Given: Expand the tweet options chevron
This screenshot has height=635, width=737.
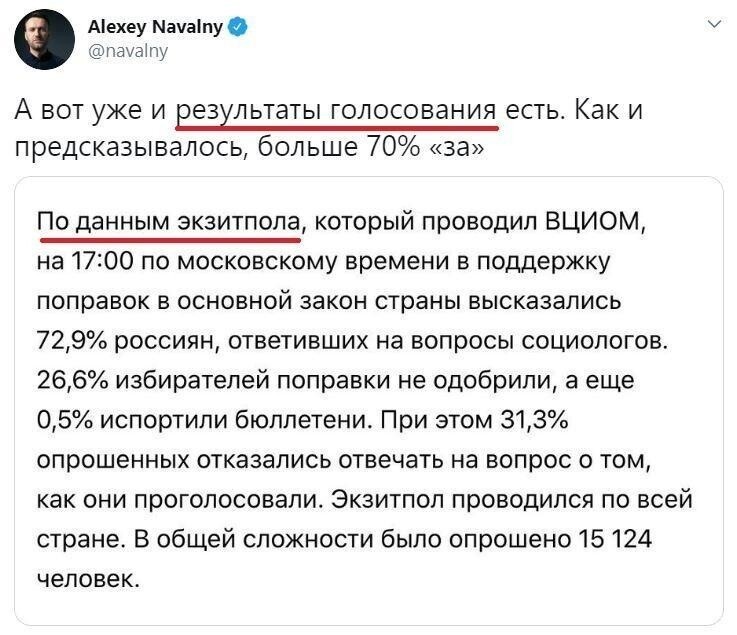Looking at the screenshot, I should coord(714,24).
